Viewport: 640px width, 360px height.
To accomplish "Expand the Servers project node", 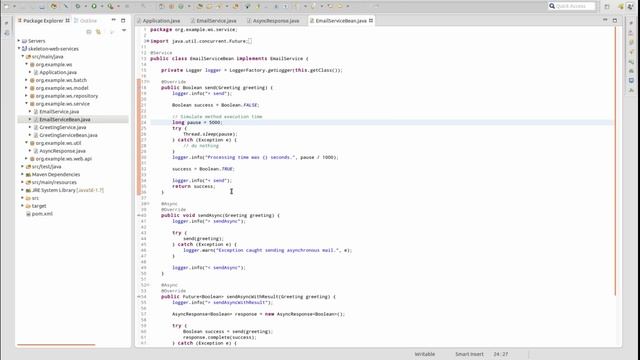I will [x=19, y=41].
